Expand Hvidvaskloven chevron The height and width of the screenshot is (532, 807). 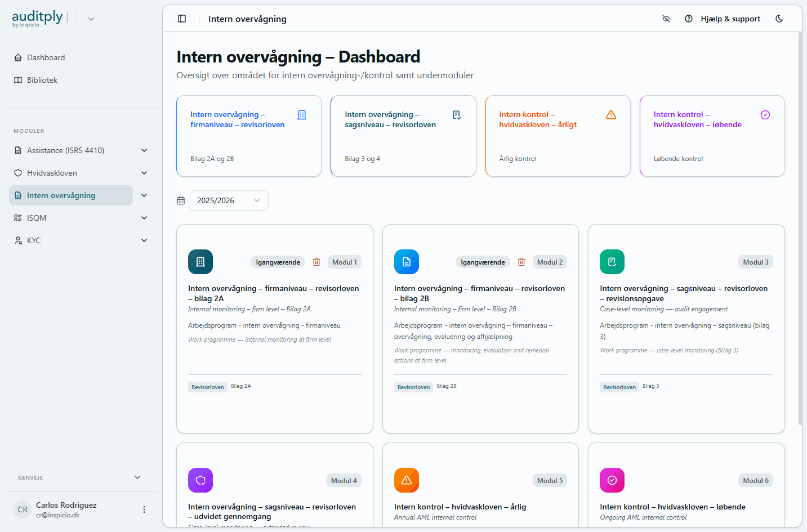(144, 173)
